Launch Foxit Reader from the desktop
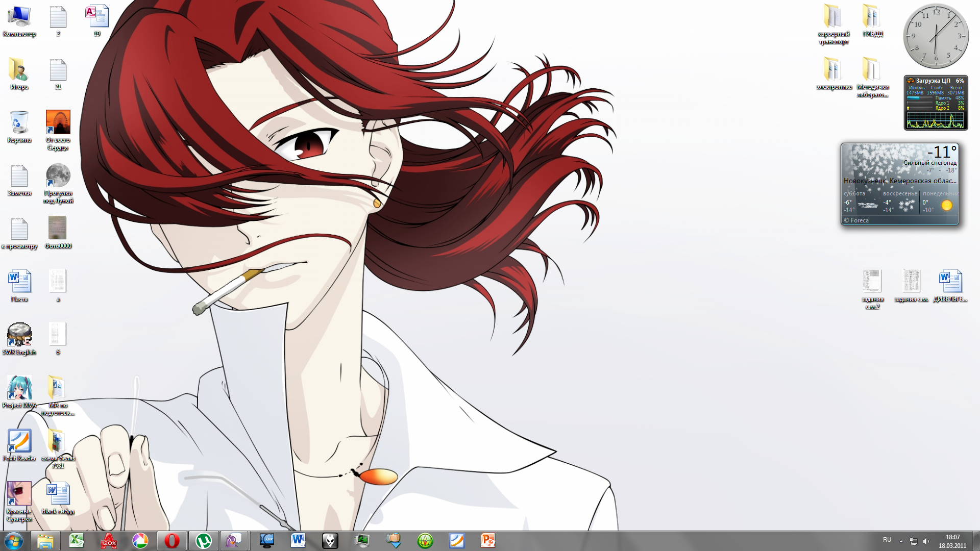 point(19,445)
